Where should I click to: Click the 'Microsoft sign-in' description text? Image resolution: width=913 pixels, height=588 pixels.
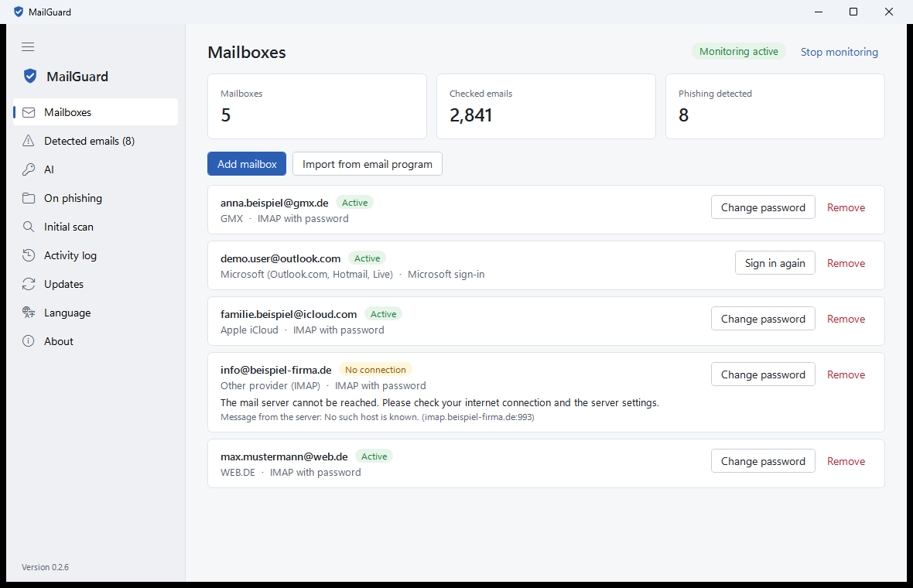tap(446, 274)
